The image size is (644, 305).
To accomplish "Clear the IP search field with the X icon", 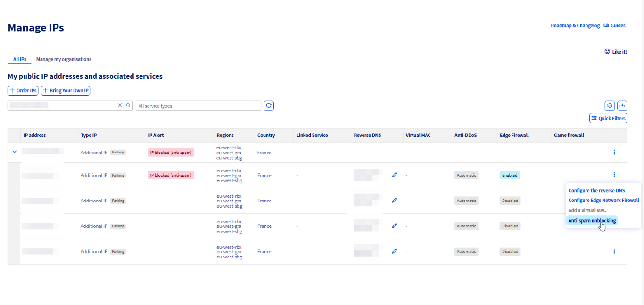I will click(120, 105).
